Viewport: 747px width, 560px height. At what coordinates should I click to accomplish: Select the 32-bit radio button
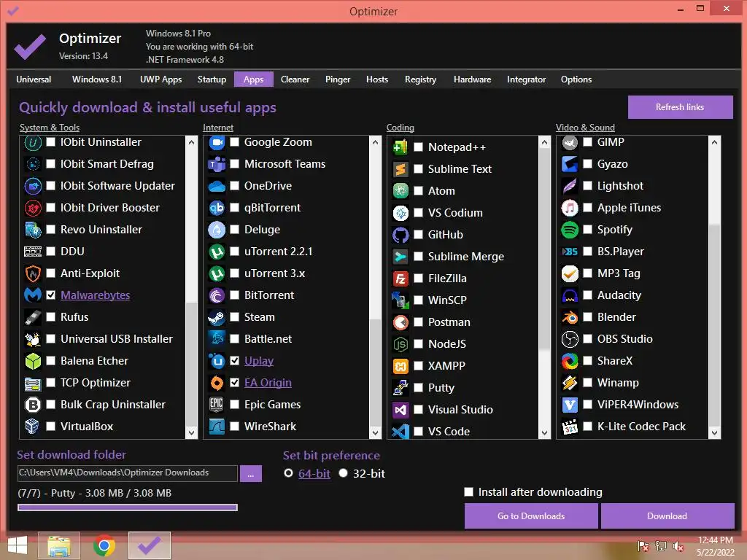pyautogui.click(x=343, y=472)
